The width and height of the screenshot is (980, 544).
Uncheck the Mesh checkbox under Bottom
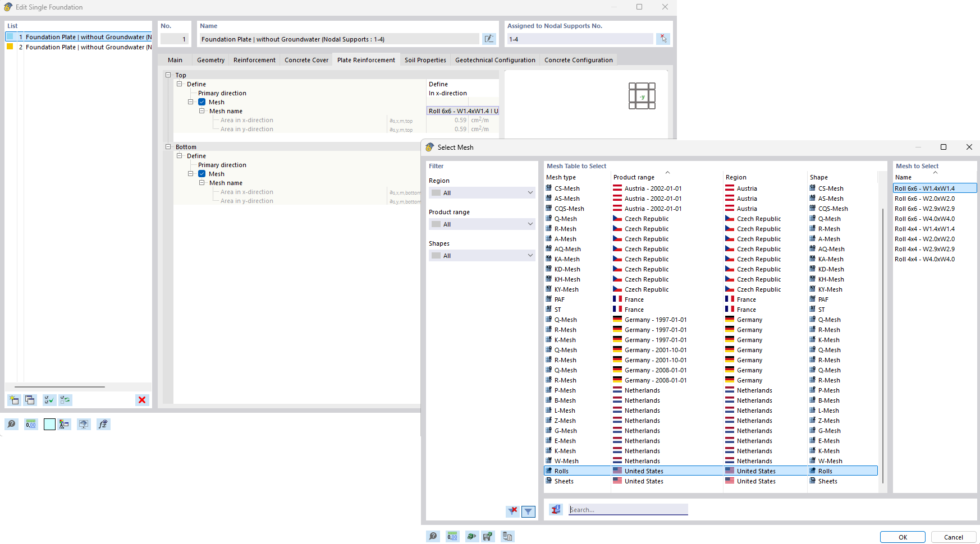click(202, 174)
